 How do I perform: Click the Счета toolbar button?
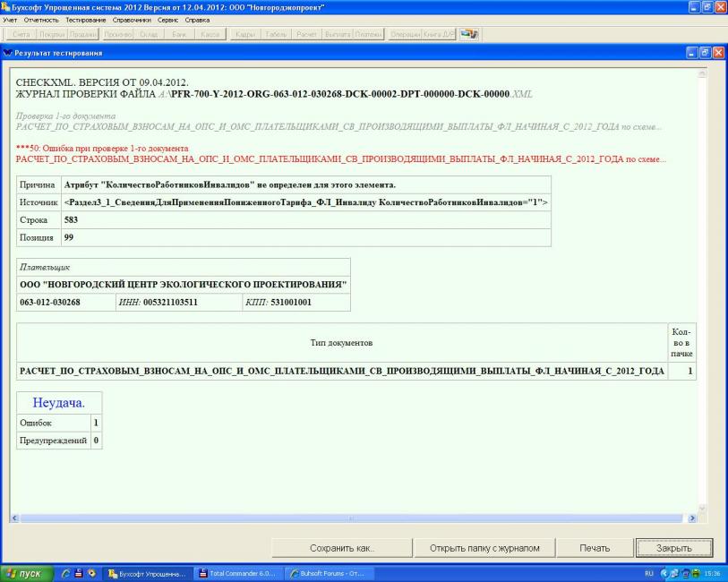click(x=21, y=33)
